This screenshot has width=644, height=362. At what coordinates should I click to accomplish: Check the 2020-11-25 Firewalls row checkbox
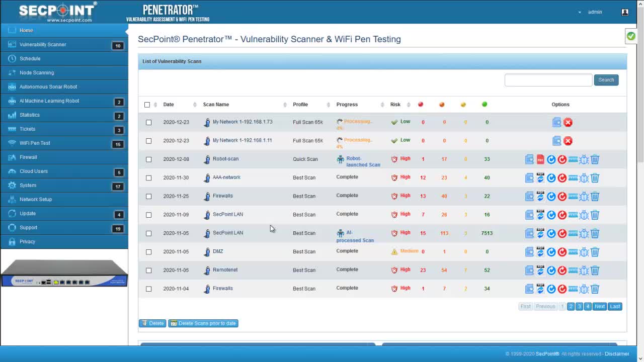pos(148,197)
